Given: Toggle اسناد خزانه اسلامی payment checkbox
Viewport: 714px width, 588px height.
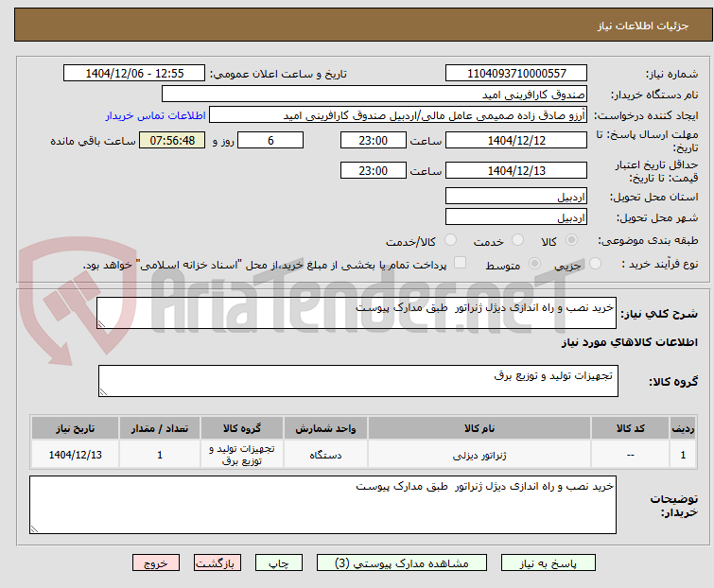Looking at the screenshot, I should pos(461,263).
